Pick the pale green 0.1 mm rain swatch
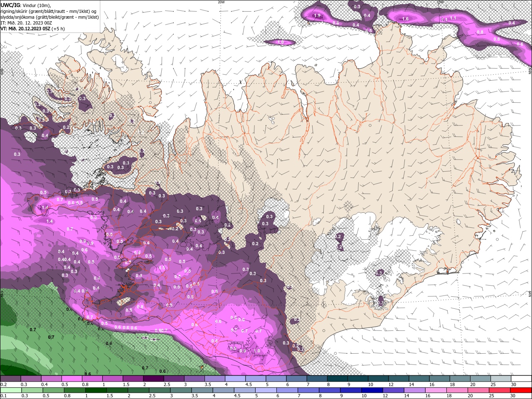The height and width of the screenshot is (399, 532). pyautogui.click(x=11, y=390)
